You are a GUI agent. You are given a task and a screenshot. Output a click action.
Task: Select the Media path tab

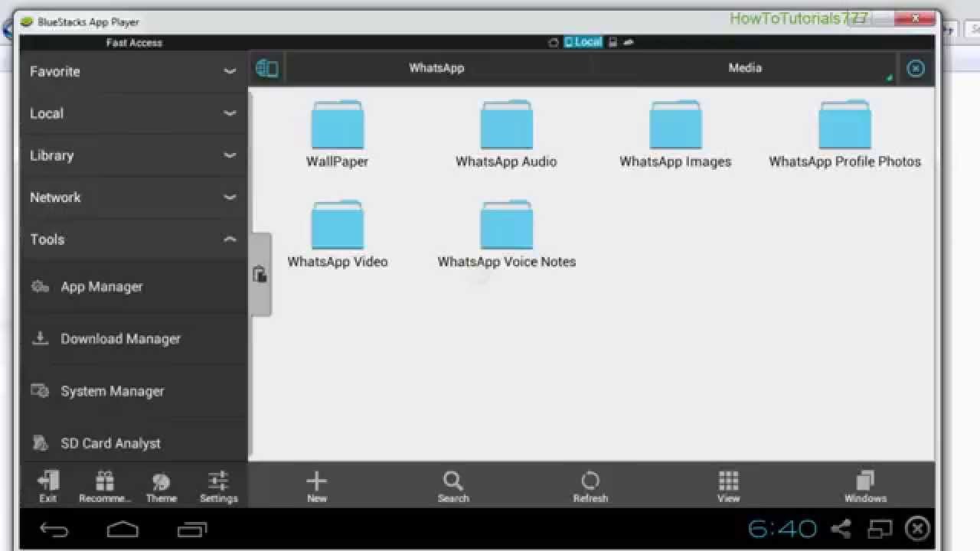point(744,68)
